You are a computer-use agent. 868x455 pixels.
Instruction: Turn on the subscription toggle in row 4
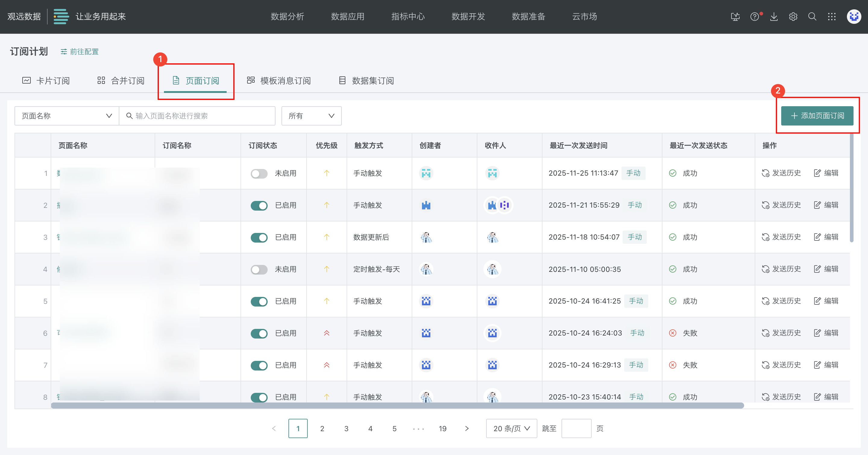[x=259, y=269]
